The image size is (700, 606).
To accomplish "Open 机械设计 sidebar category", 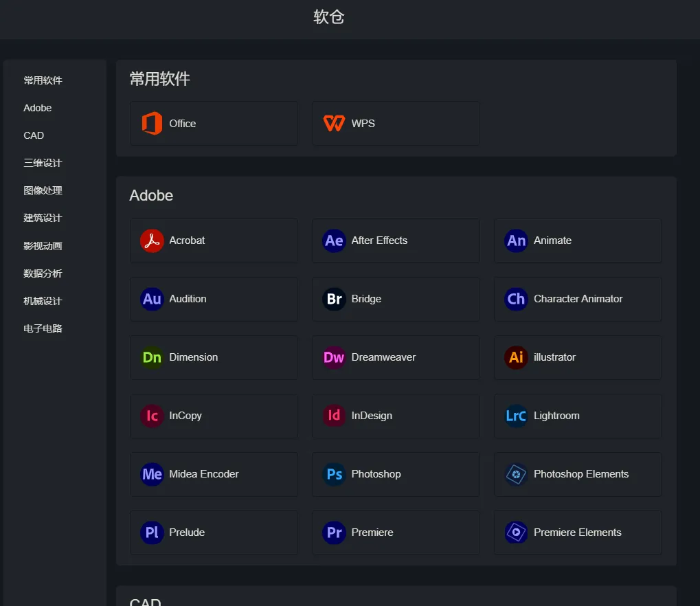I will 43,302.
